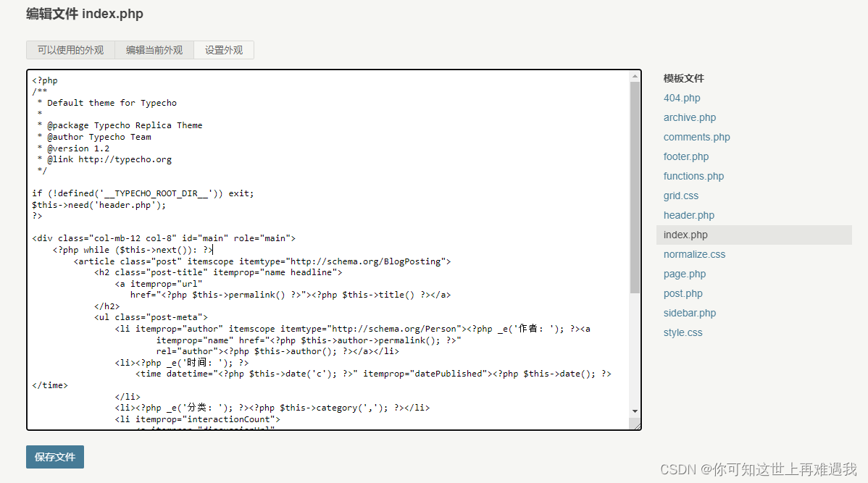Open the header.php template file
Image resolution: width=868 pixels, height=483 pixels.
pos(688,214)
